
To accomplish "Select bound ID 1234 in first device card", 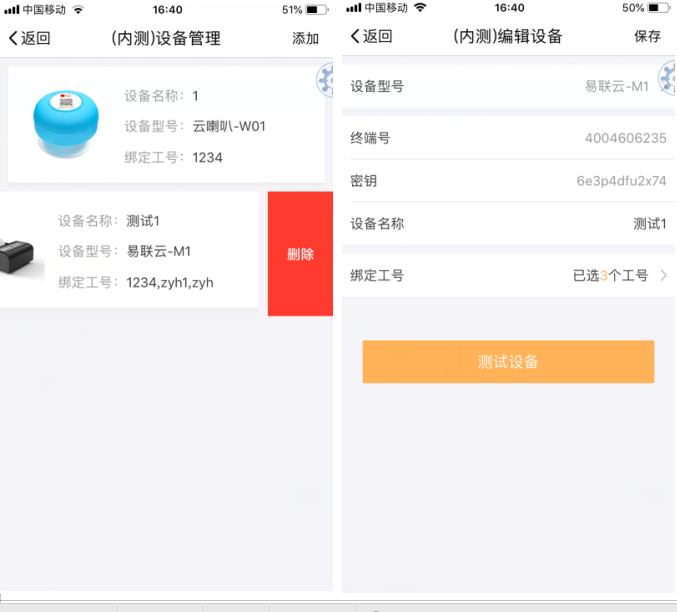I will pyautogui.click(x=207, y=158).
